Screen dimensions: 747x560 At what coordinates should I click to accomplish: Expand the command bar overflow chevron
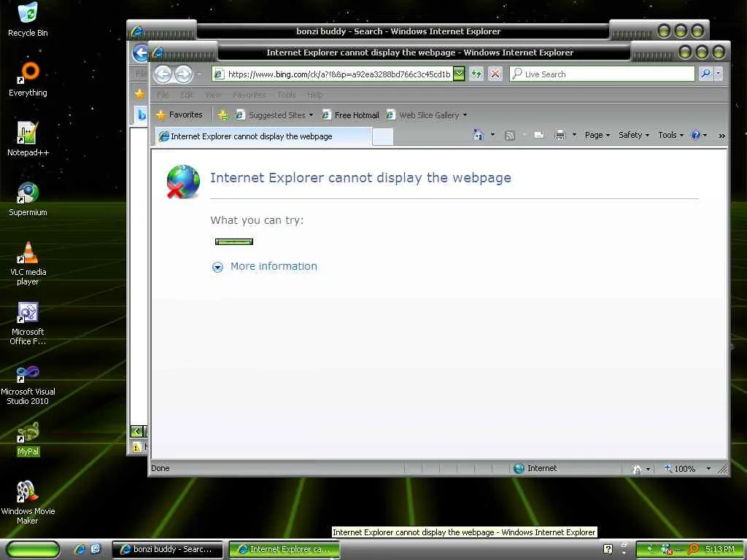click(x=721, y=136)
